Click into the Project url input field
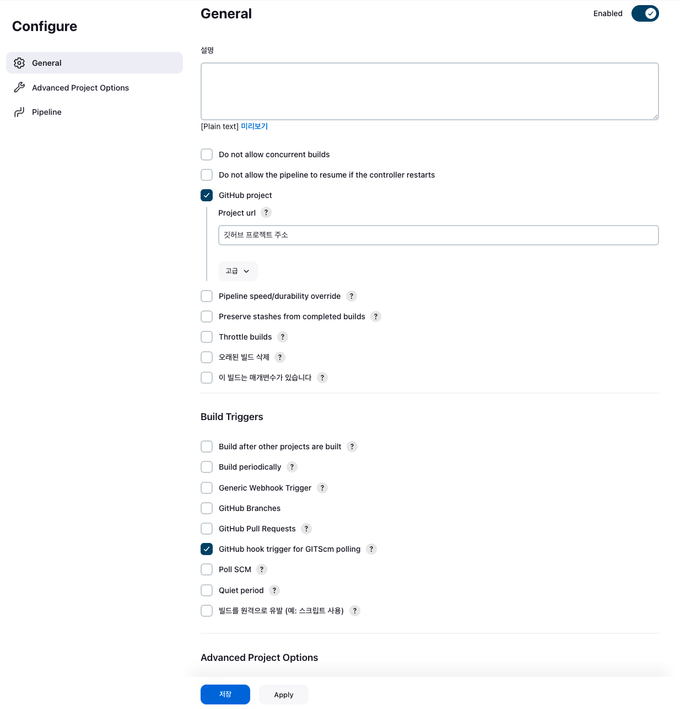Viewport: 680px width, 709px height. click(438, 235)
